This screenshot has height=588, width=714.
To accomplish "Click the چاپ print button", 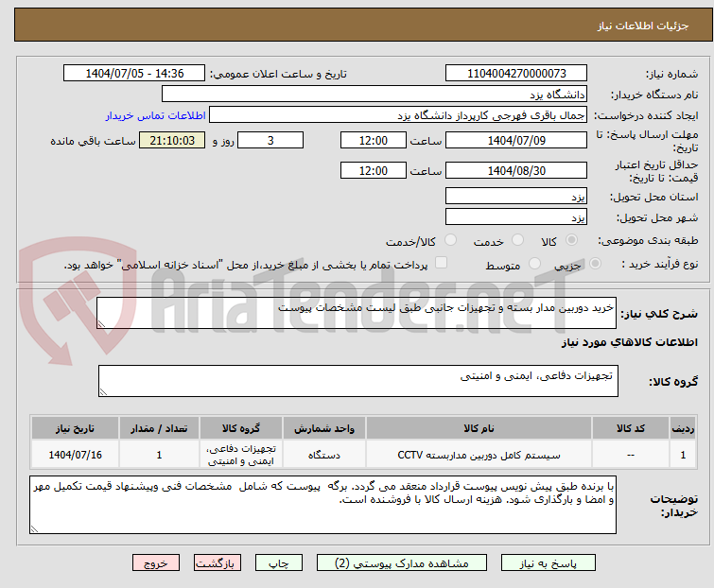I will click(279, 563).
